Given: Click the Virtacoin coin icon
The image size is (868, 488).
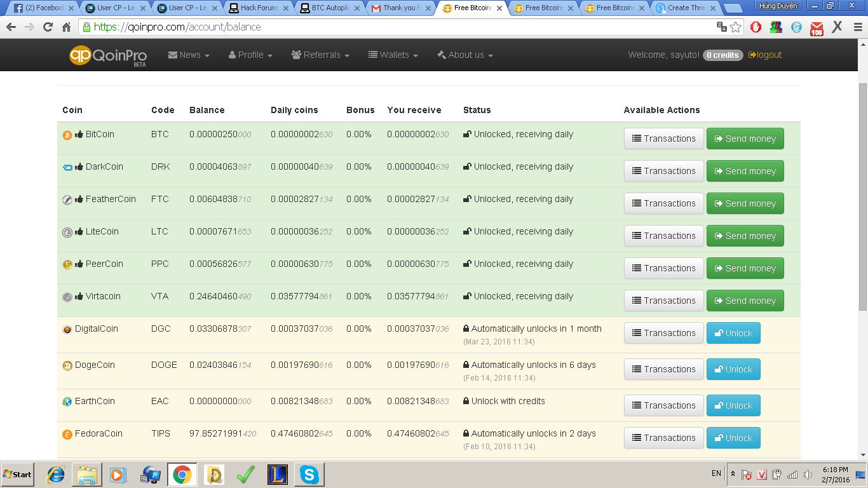Looking at the screenshot, I should (x=67, y=297).
